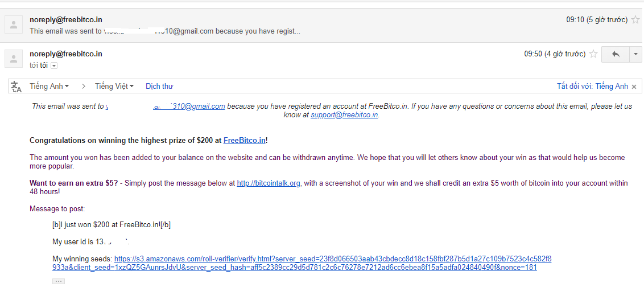
Task: Click the translate icon
Action: (x=16, y=87)
